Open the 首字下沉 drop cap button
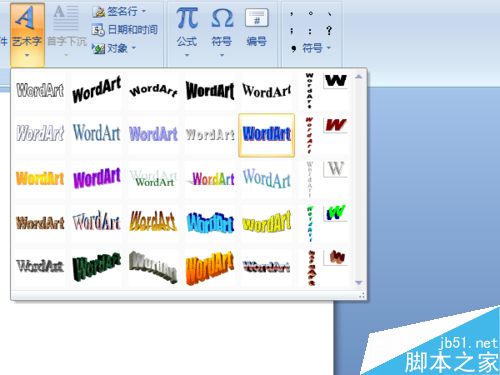The image size is (500, 375). click(x=66, y=30)
